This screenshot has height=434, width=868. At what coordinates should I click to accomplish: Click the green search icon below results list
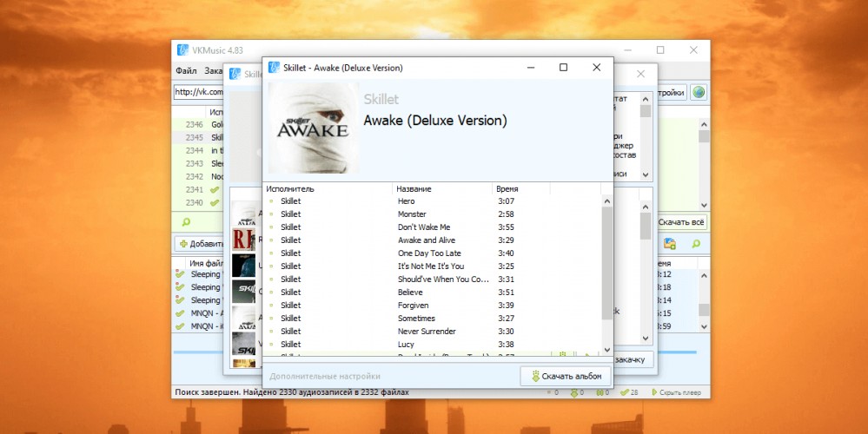click(x=186, y=222)
